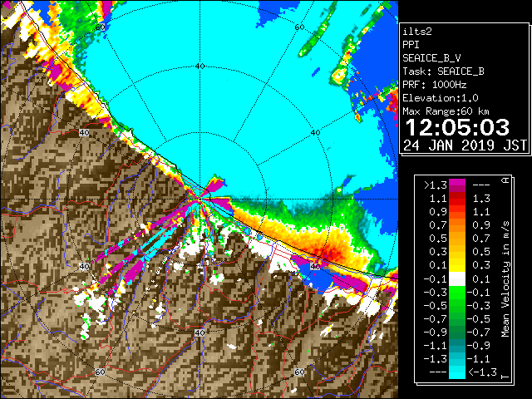Select the 'Mean Velocity in m/s' axis title
The width and height of the screenshot is (532, 399).
[x=505, y=279]
